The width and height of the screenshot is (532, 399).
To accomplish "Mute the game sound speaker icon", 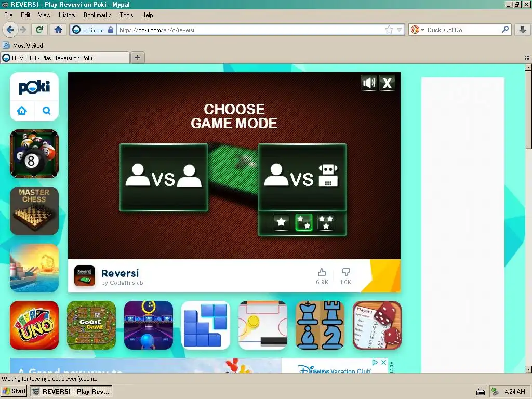I will tap(369, 83).
